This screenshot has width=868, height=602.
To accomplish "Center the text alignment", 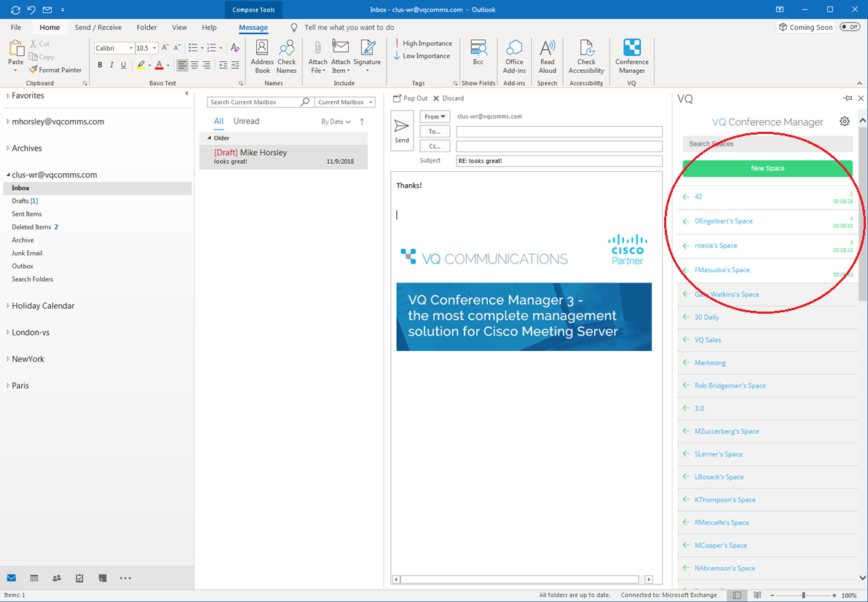I will point(194,66).
